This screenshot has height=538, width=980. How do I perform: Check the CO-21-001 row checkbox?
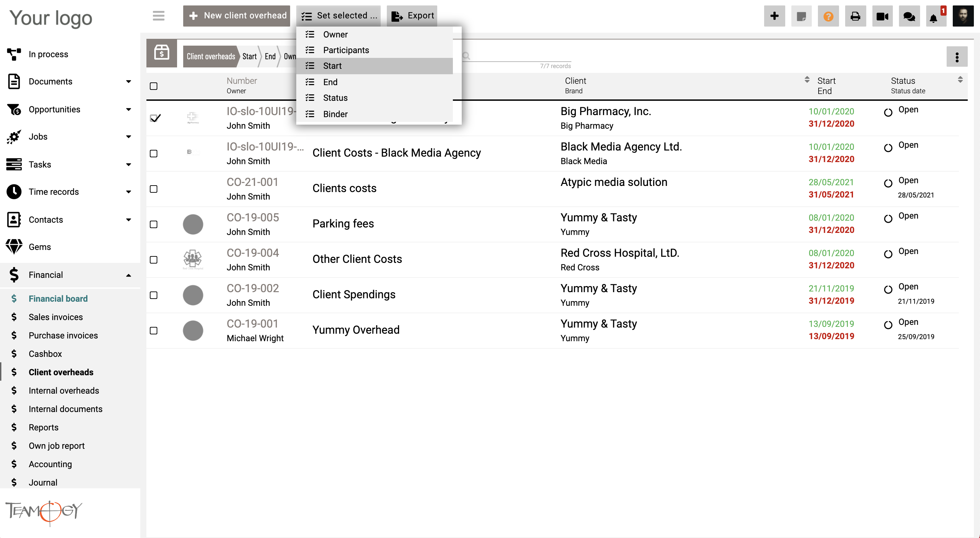coord(154,189)
